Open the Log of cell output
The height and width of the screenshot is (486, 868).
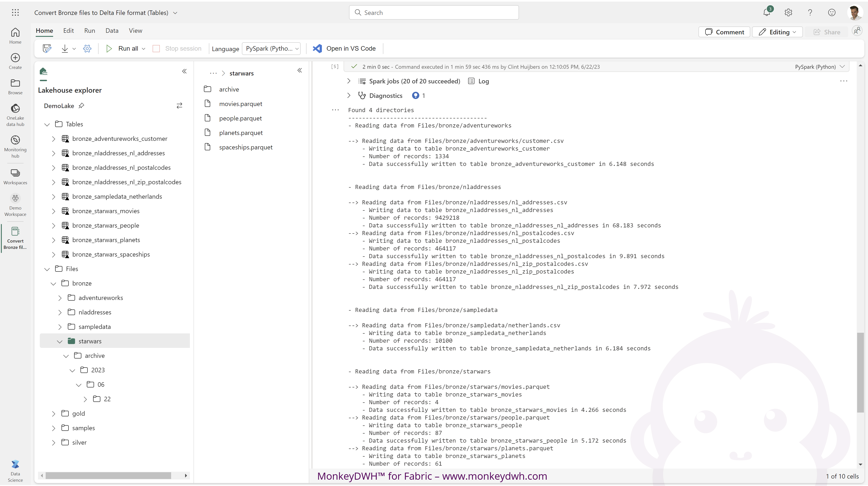[x=479, y=81]
